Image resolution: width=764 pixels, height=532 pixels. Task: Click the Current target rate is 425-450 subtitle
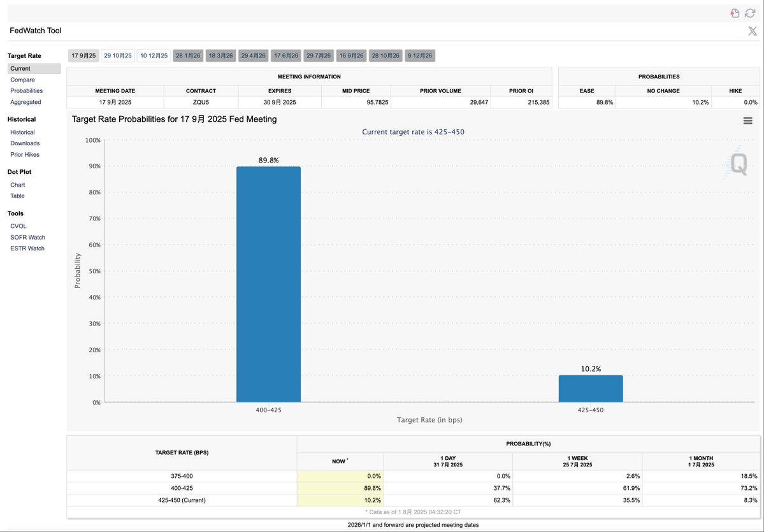click(x=413, y=132)
